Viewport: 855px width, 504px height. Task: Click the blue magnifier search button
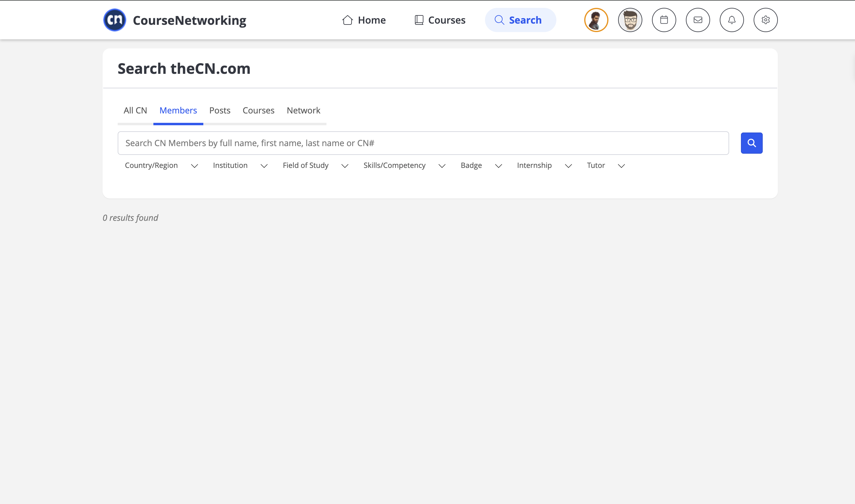click(x=752, y=143)
